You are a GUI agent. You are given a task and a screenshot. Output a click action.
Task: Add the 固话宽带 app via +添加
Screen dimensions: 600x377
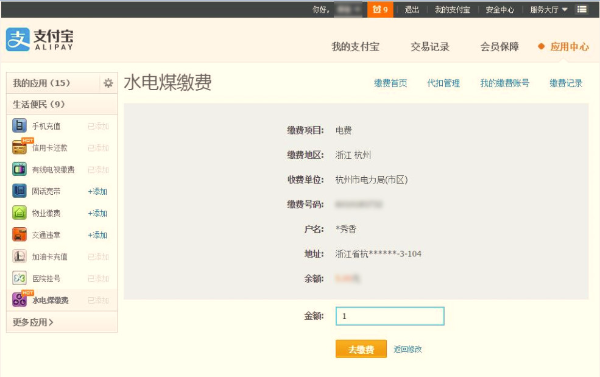click(x=98, y=191)
